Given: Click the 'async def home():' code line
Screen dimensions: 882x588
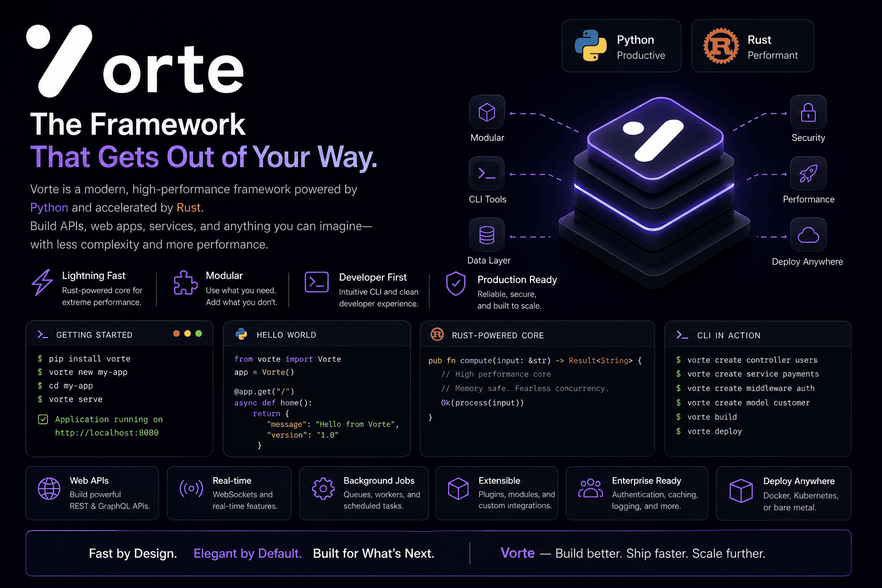Looking at the screenshot, I should click(273, 403).
